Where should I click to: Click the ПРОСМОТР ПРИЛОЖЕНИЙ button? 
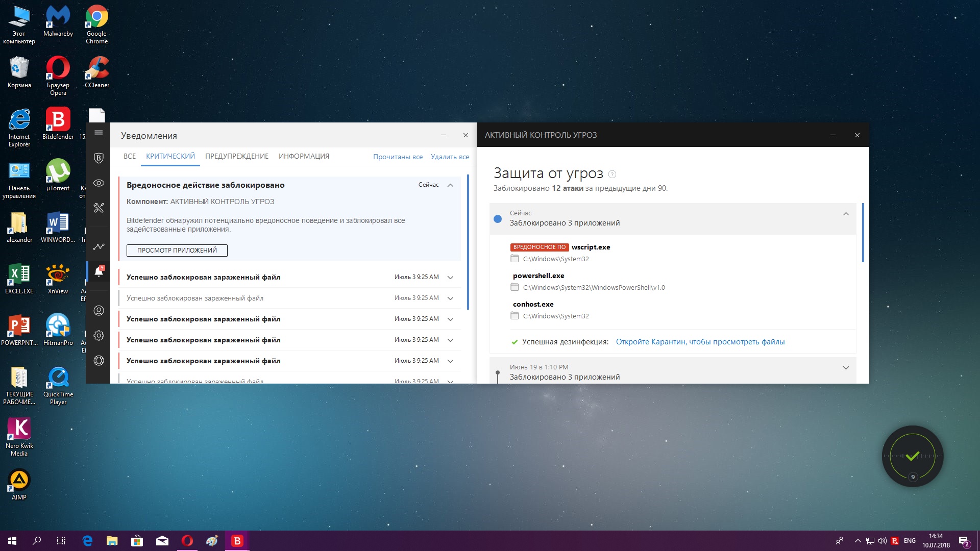(177, 251)
